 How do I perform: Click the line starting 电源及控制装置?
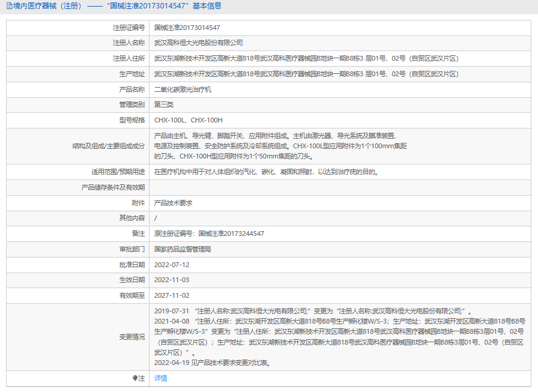pyautogui.click(x=280, y=146)
